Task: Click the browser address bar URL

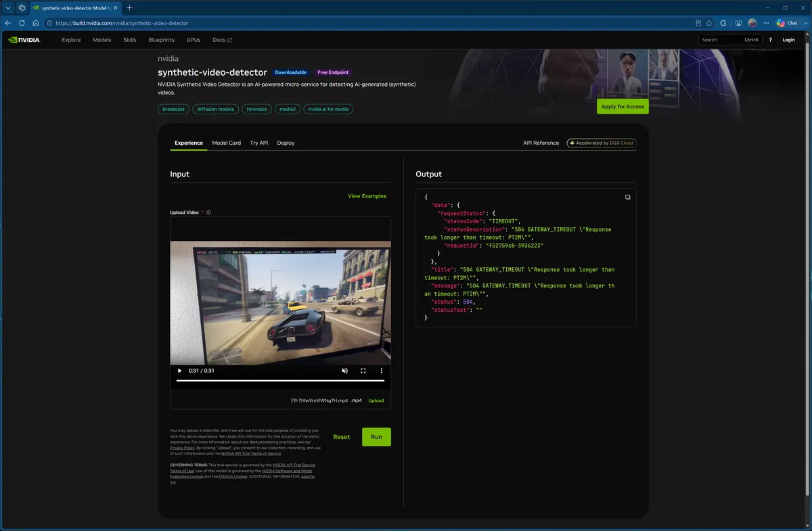Action: click(x=122, y=23)
